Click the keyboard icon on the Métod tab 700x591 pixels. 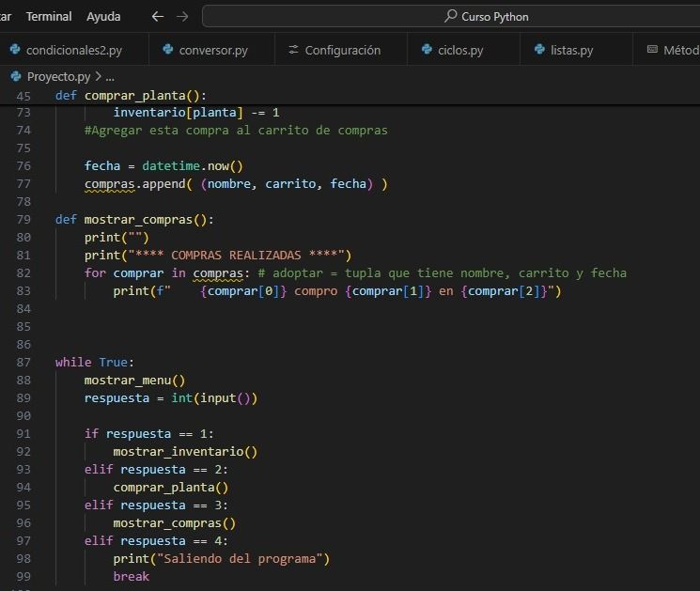[652, 49]
